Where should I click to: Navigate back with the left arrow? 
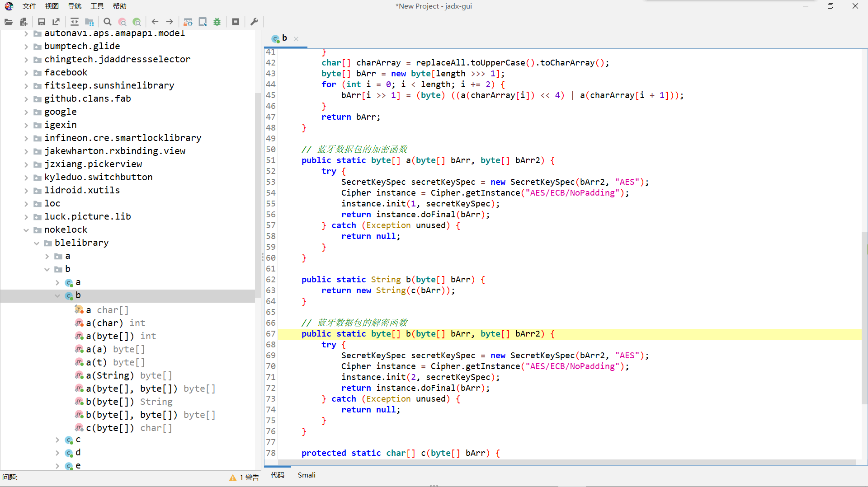[155, 22]
